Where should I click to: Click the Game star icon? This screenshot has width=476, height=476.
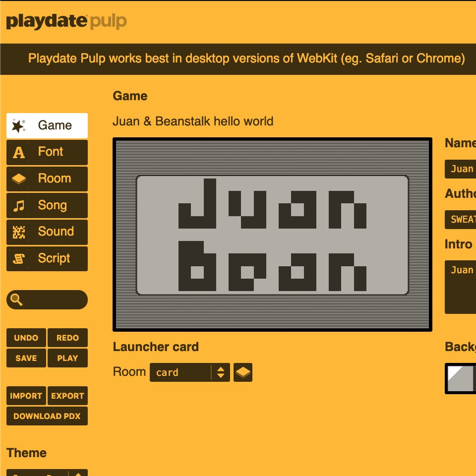click(x=19, y=126)
